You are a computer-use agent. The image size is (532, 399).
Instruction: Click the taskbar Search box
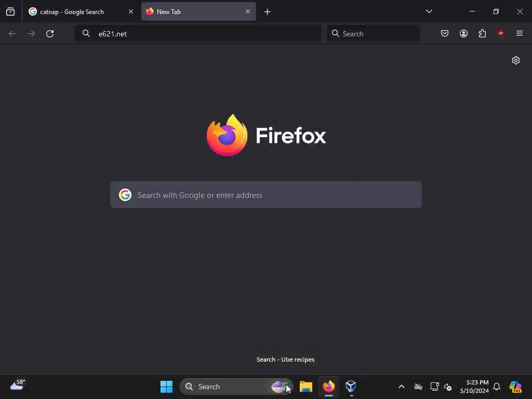click(x=236, y=387)
